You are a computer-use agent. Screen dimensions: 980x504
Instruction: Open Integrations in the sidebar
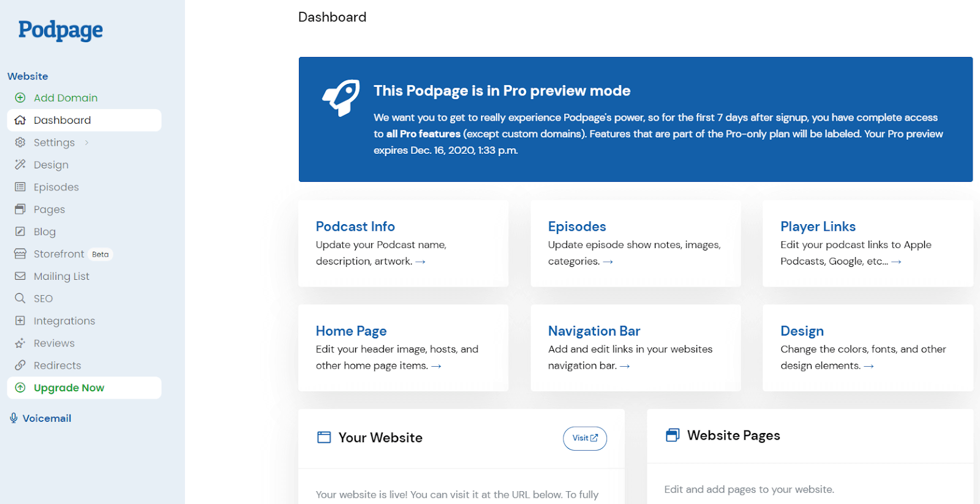[64, 321]
